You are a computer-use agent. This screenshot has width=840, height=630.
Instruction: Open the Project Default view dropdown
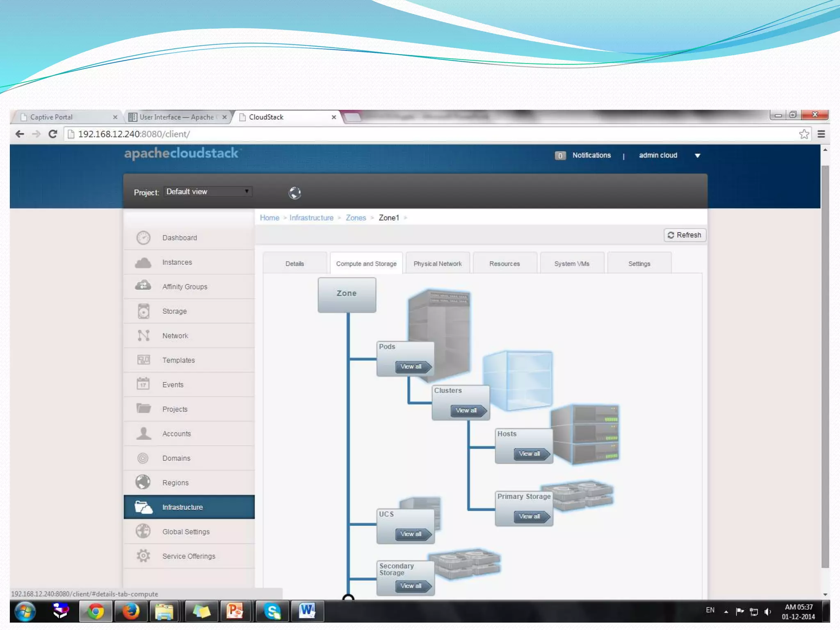(208, 192)
